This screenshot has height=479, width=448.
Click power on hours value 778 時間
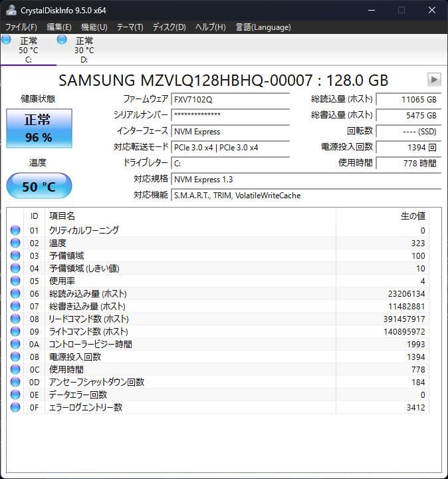[x=409, y=164]
